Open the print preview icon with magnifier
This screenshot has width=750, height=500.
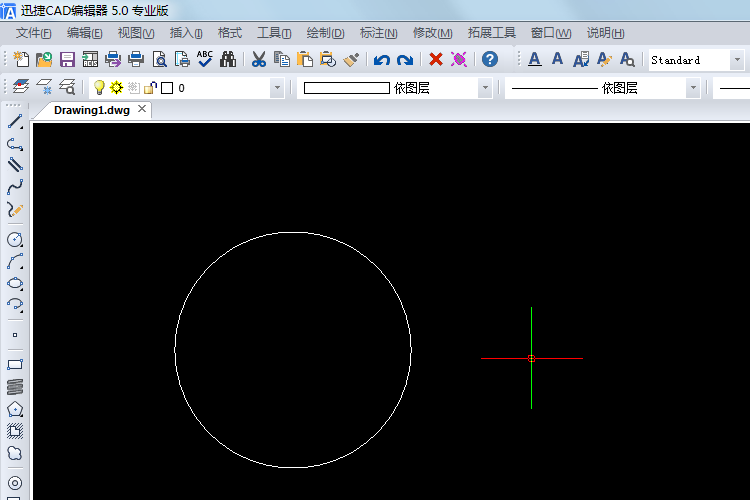pos(159,59)
